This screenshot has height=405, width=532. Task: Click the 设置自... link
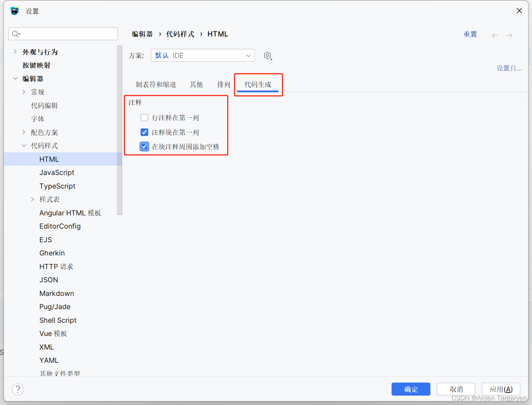[x=509, y=68]
